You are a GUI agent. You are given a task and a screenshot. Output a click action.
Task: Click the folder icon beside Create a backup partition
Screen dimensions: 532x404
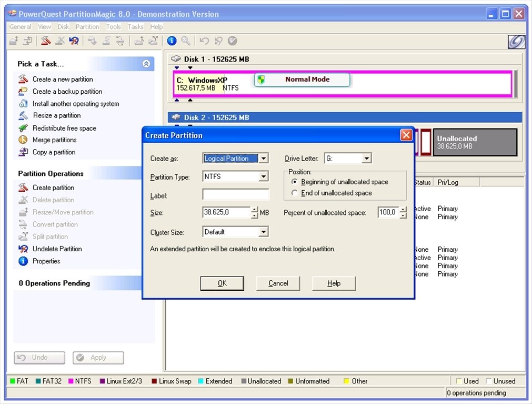23,91
